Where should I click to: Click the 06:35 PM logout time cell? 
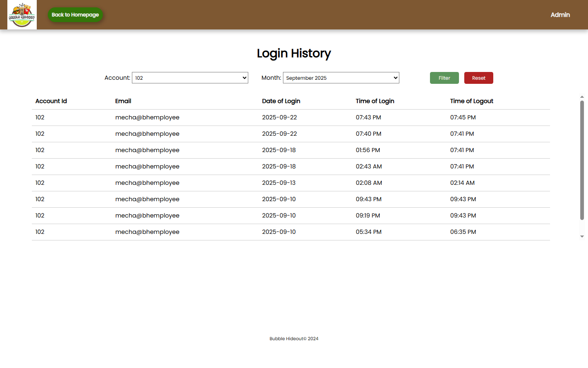pyautogui.click(x=463, y=232)
